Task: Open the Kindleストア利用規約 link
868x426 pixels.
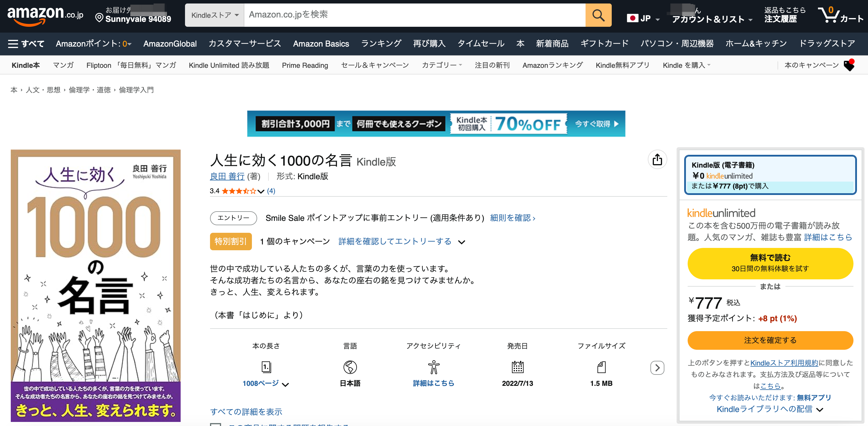Action: (x=784, y=363)
